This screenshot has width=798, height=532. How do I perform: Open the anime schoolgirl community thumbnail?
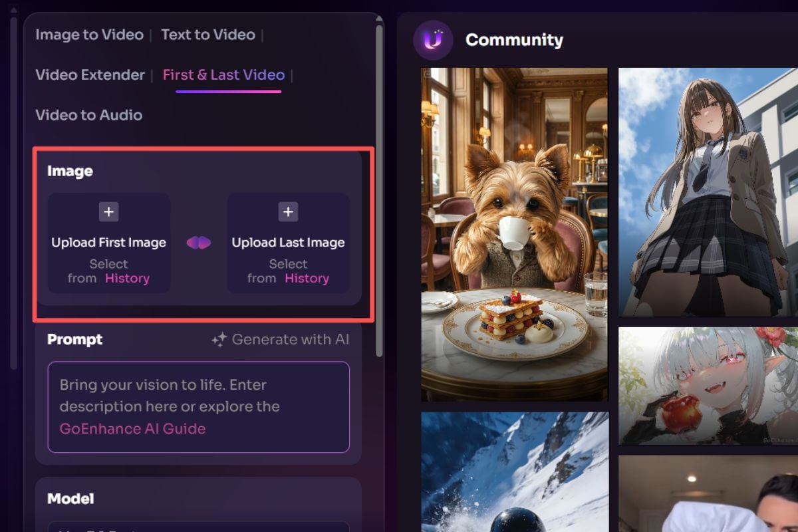tap(708, 192)
